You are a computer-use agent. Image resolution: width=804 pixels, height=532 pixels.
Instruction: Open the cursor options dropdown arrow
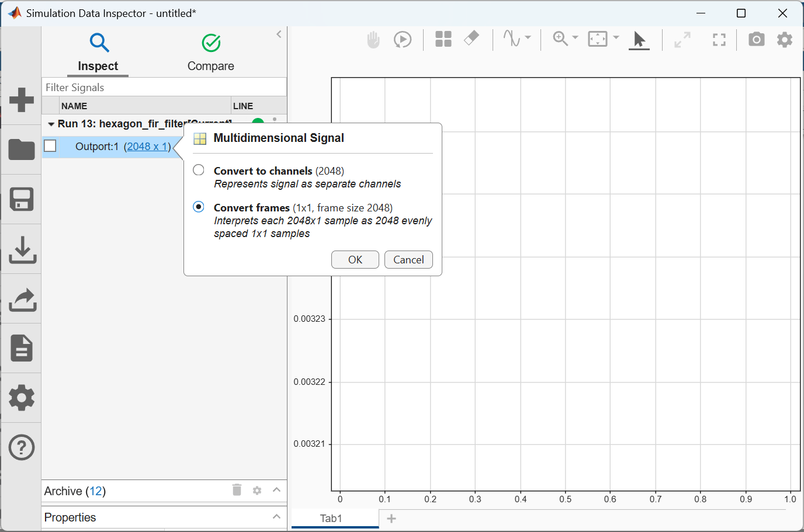click(x=528, y=37)
